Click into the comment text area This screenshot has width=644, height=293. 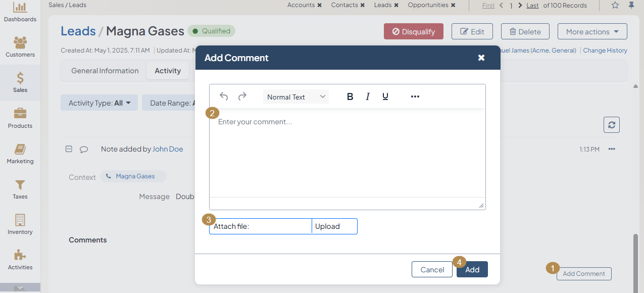click(348, 153)
